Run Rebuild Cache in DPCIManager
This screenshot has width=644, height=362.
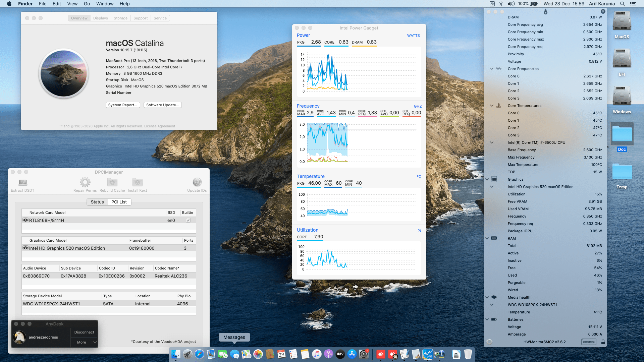[112, 182]
